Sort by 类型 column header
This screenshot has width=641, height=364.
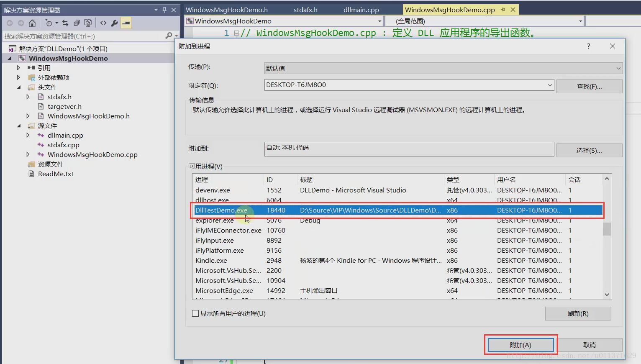(469, 179)
